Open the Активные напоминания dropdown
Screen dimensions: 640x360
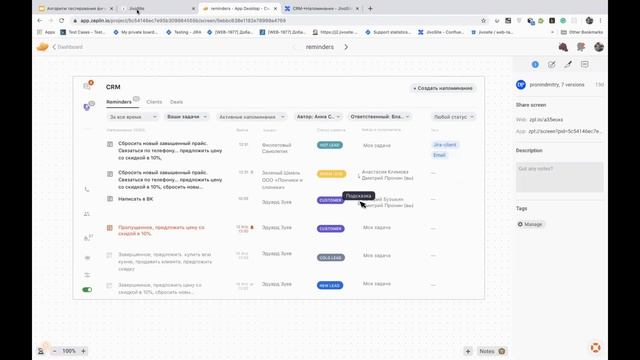(x=251, y=117)
